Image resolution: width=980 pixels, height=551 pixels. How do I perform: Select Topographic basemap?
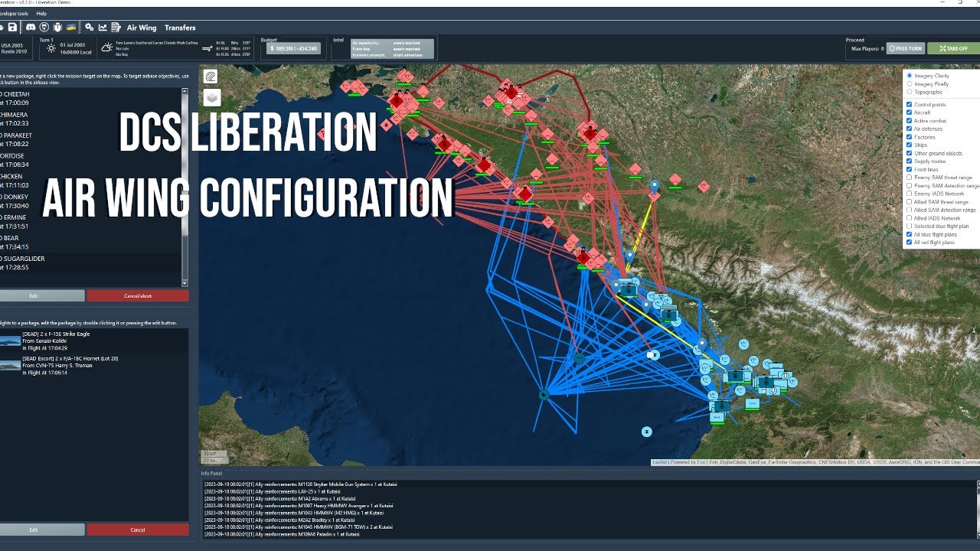[909, 92]
